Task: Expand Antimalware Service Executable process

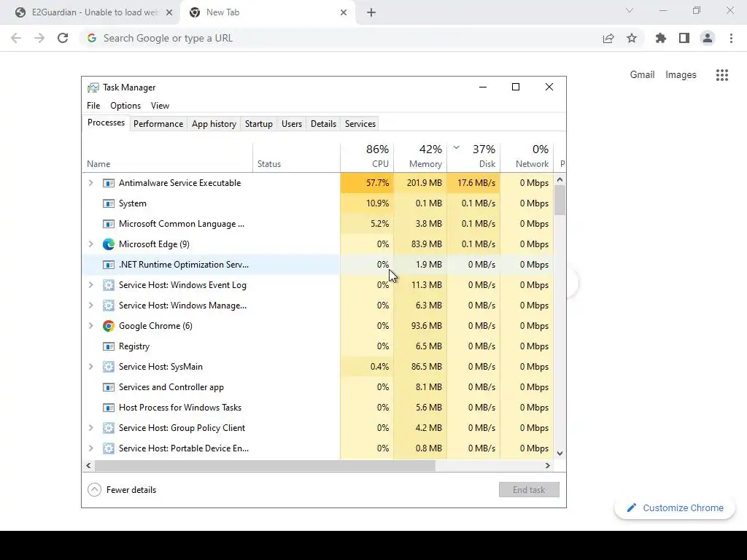Action: pos(91,183)
